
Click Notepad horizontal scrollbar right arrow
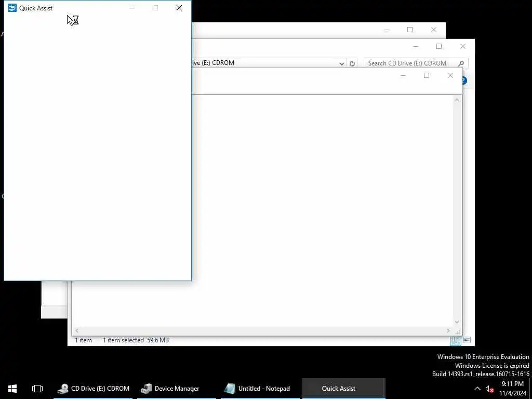[x=448, y=330]
